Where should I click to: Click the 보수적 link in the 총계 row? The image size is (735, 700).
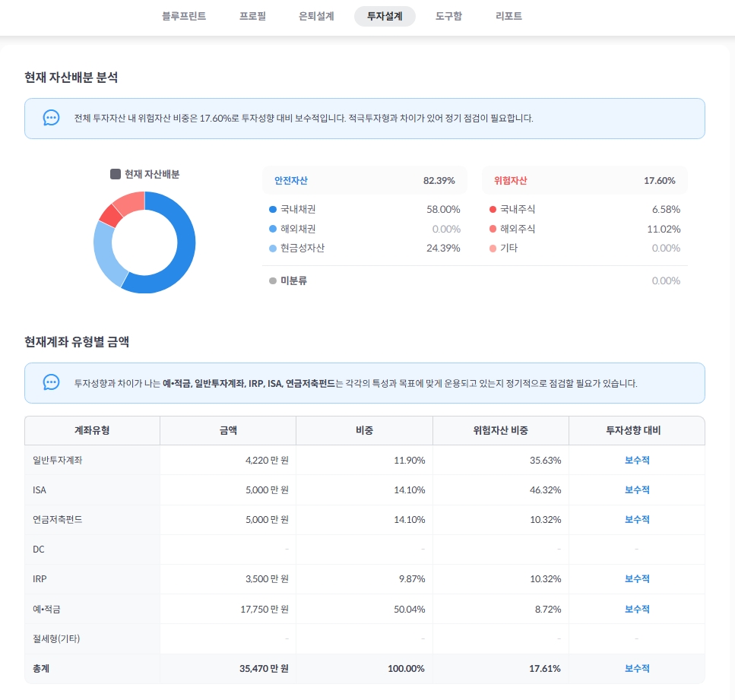click(635, 669)
